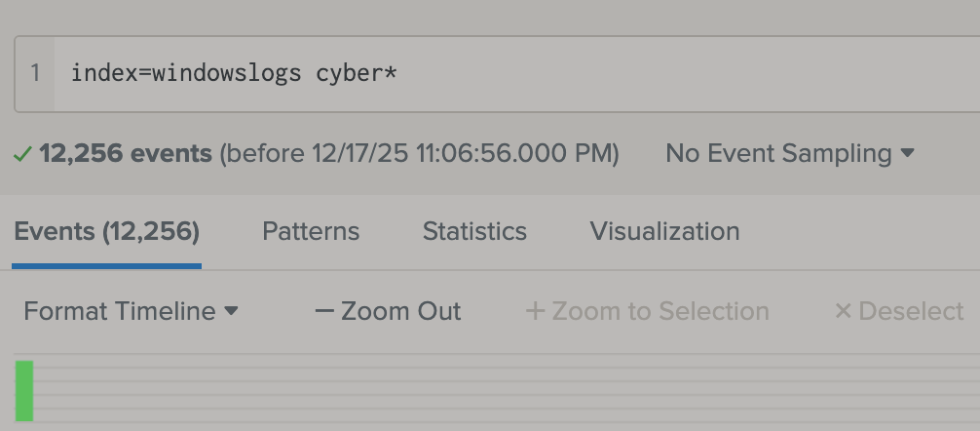Click the Deselect button
The height and width of the screenshot is (431, 980).
click(899, 312)
